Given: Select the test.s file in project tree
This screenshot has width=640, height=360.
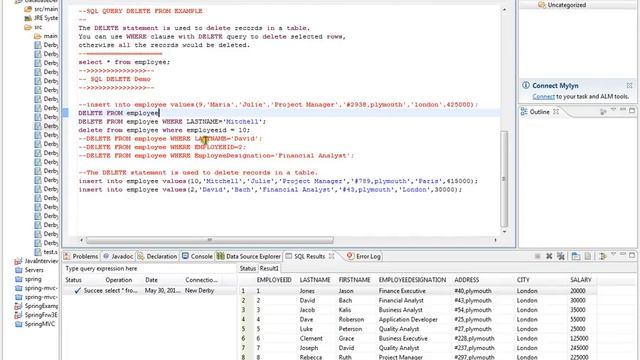Looking at the screenshot, I should (x=46, y=252).
